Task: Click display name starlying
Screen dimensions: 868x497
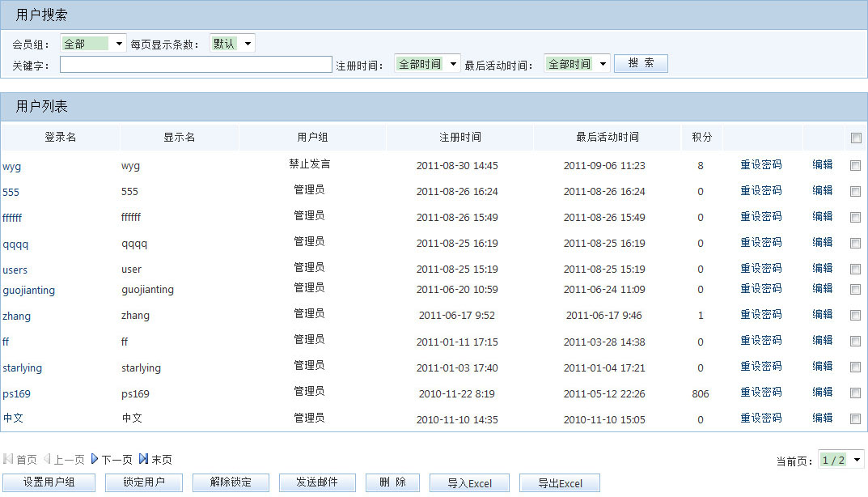Action: point(141,368)
